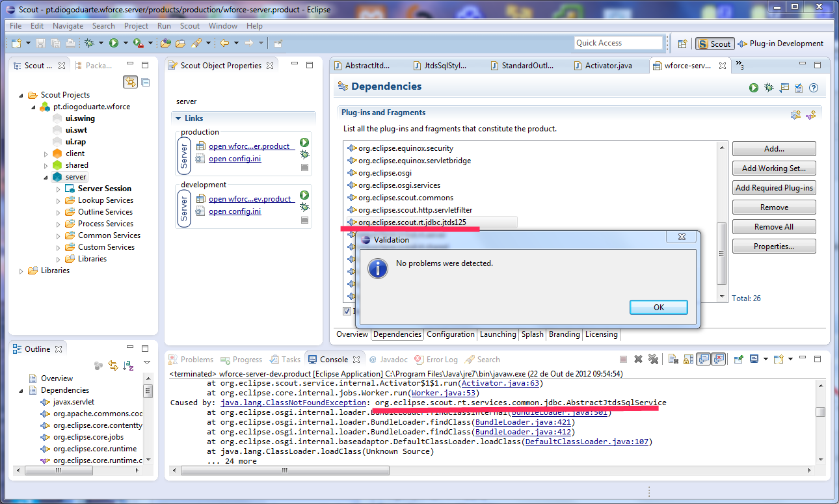Click the New wizard toolbar icon
Viewport: 839px width, 504px height.
16,43
